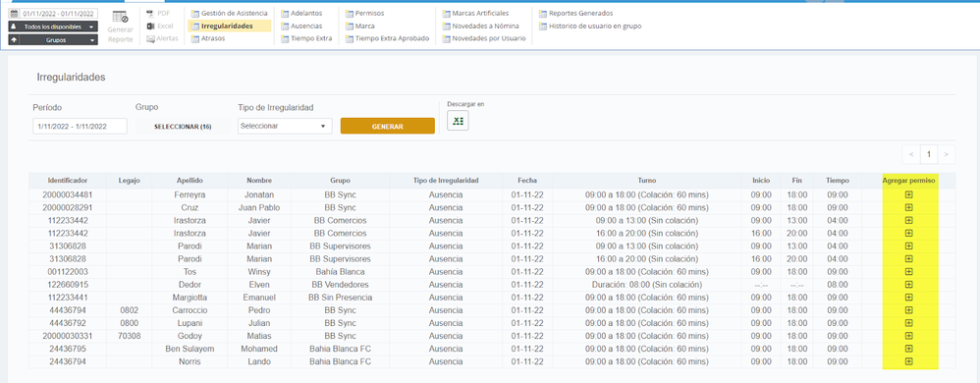Click group cell BB Vendedores

(x=340, y=284)
